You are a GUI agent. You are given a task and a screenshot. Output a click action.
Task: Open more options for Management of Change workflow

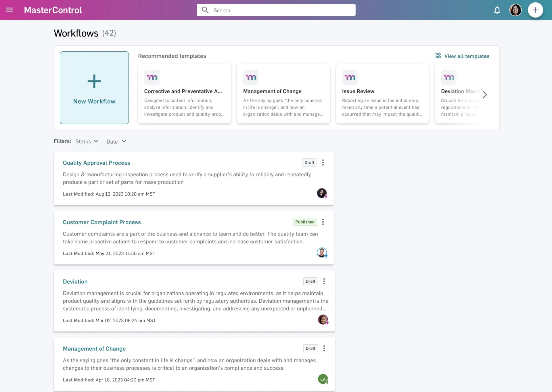324,348
